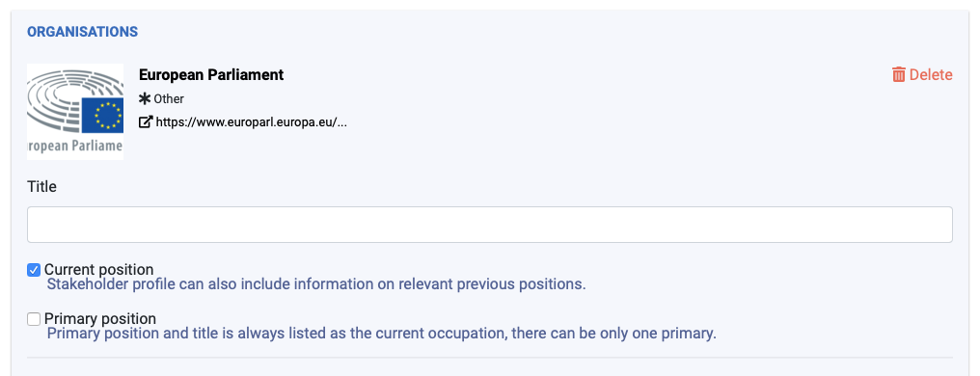Click the Primary position label text
Image resolution: width=980 pixels, height=376 pixels.
click(x=100, y=318)
